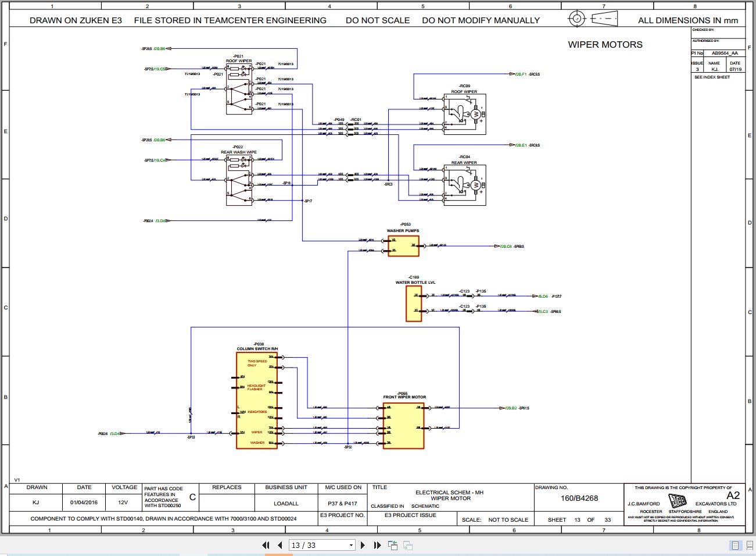Click the 12V voltage cell
Screen dimensions: 756x556
[123, 502]
